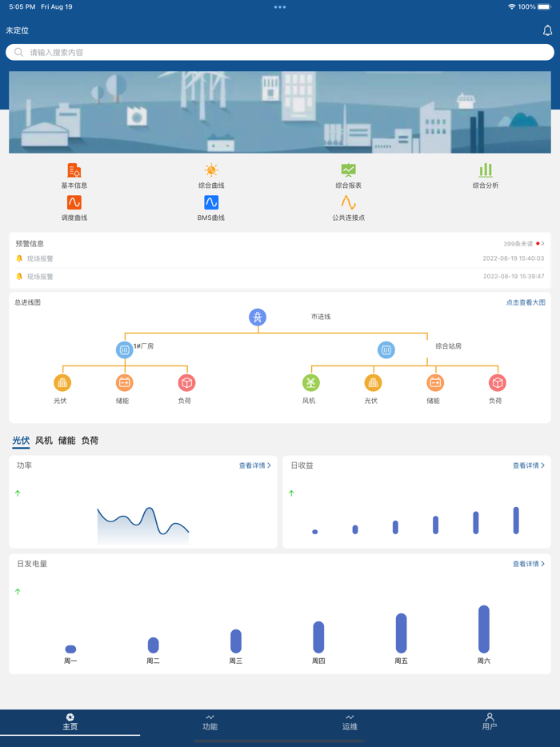Tap the energy park banner image
This screenshot has height=747, width=560.
[280, 113]
